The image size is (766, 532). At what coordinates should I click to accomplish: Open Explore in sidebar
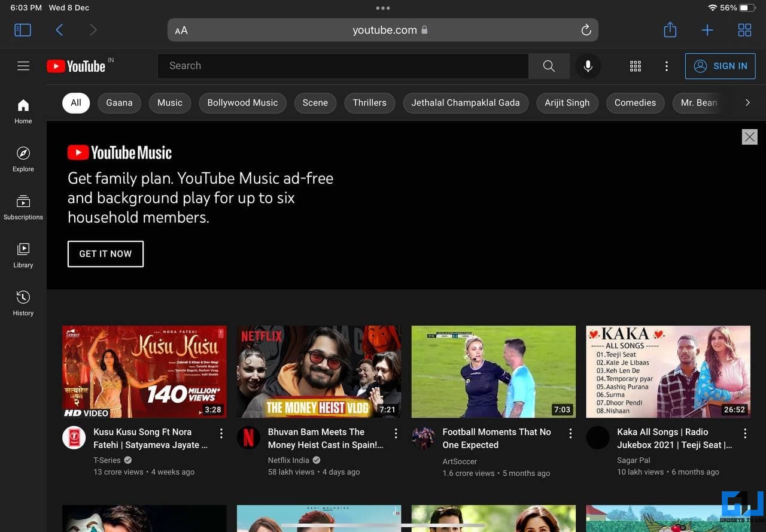pyautogui.click(x=23, y=159)
